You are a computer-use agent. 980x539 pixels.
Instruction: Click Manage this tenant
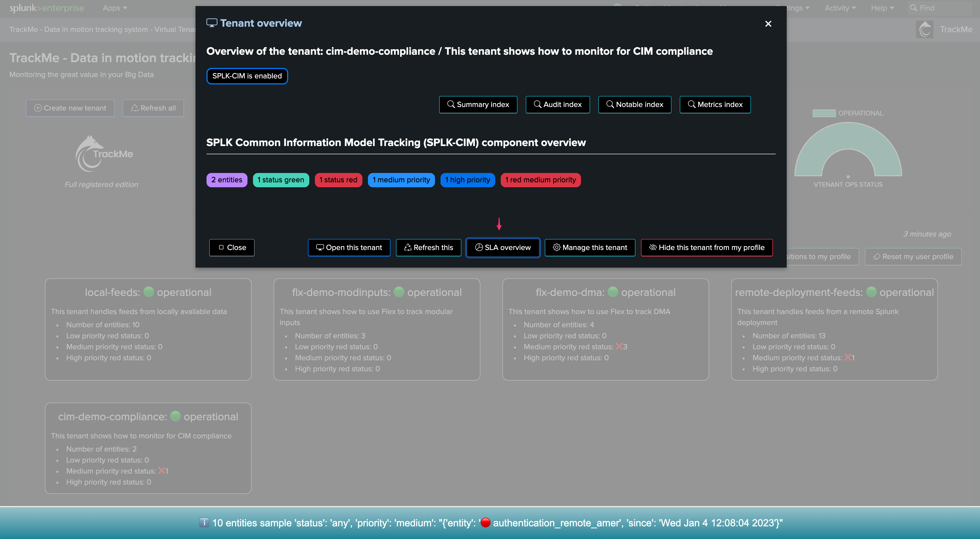(590, 248)
